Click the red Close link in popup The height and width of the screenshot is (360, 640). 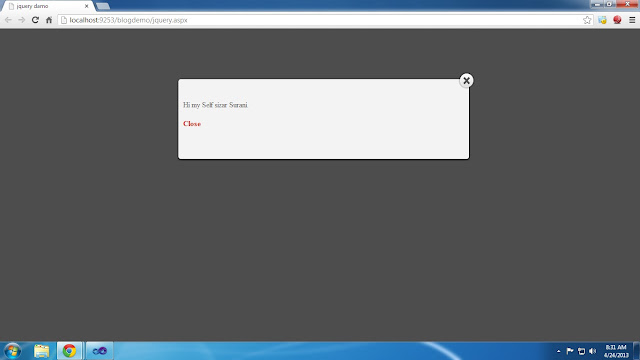(192, 124)
